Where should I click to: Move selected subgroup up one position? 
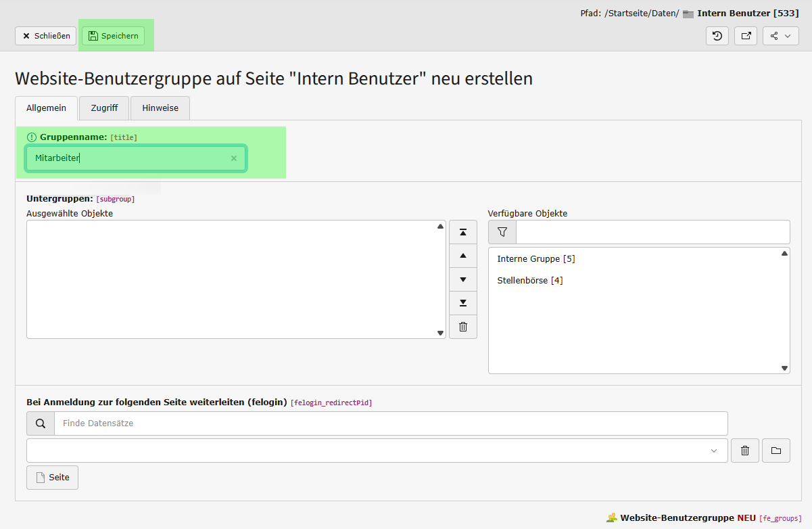pyautogui.click(x=463, y=256)
